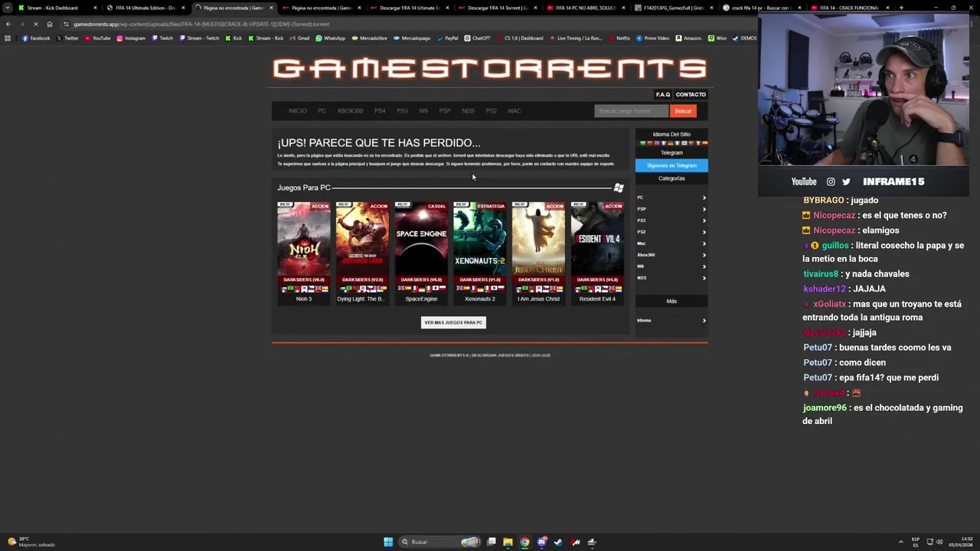Open the F.A.Q page link
Screen dimensions: 980x551
coord(663,95)
